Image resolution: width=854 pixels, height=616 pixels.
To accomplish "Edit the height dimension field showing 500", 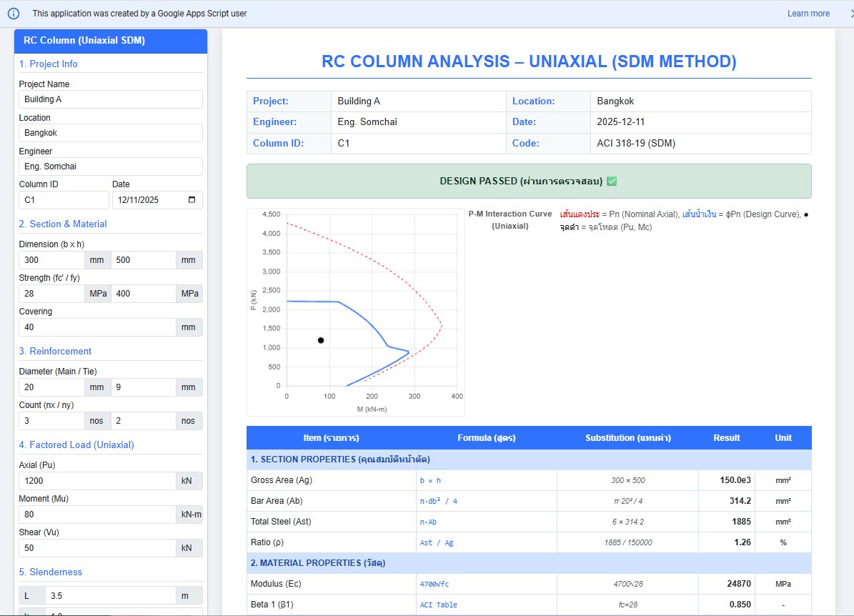I will click(x=143, y=260).
